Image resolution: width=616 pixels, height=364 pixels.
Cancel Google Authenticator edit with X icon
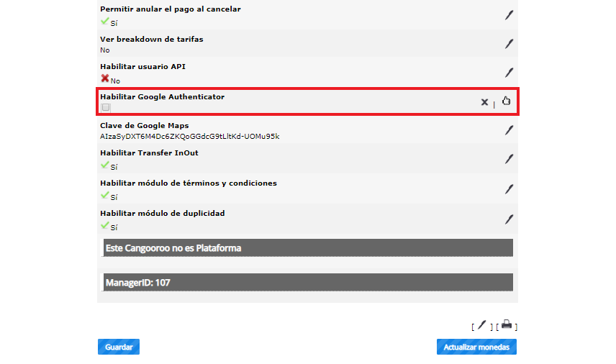tap(484, 102)
